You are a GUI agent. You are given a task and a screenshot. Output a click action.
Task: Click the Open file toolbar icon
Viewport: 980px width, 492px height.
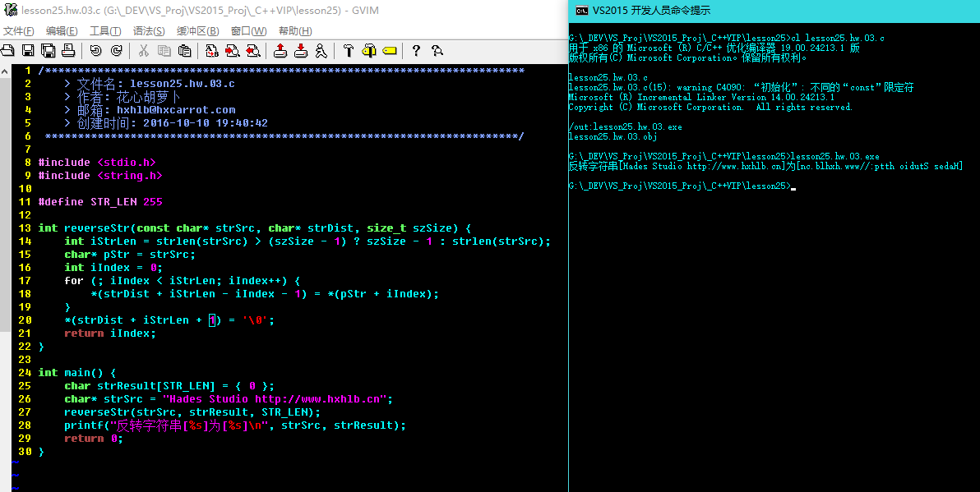tap(8, 51)
